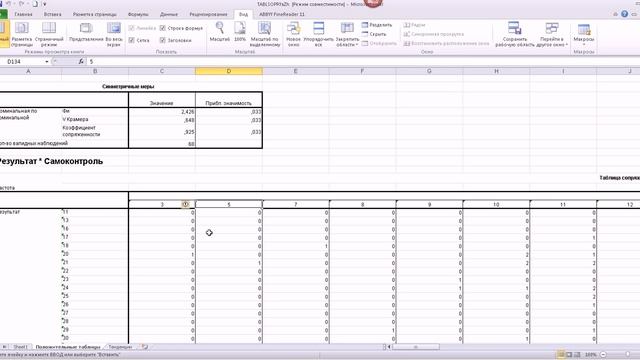The width and height of the screenshot is (640, 360).
Task: Arrange all windows (Упорядочить все)
Action: pyautogui.click(x=318, y=34)
